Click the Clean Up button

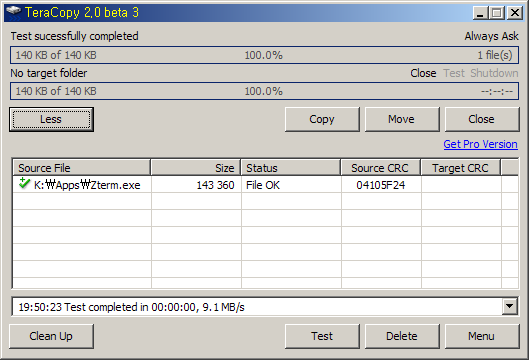[51, 336]
